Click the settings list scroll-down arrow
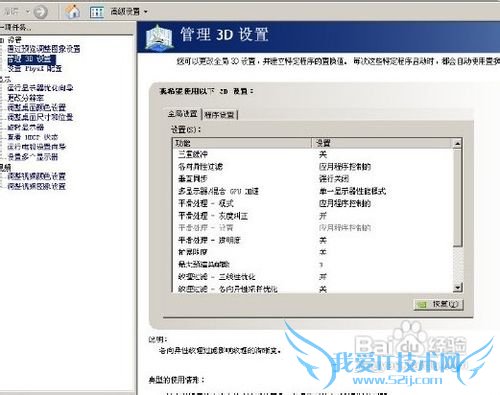This screenshot has width=500, height=395. tap(458, 287)
